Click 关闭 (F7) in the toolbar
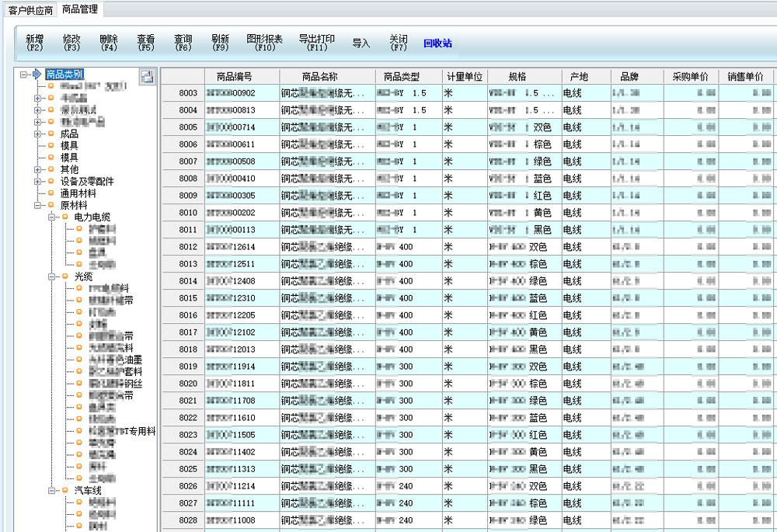Screen dimensions: 777x532 coord(398,43)
